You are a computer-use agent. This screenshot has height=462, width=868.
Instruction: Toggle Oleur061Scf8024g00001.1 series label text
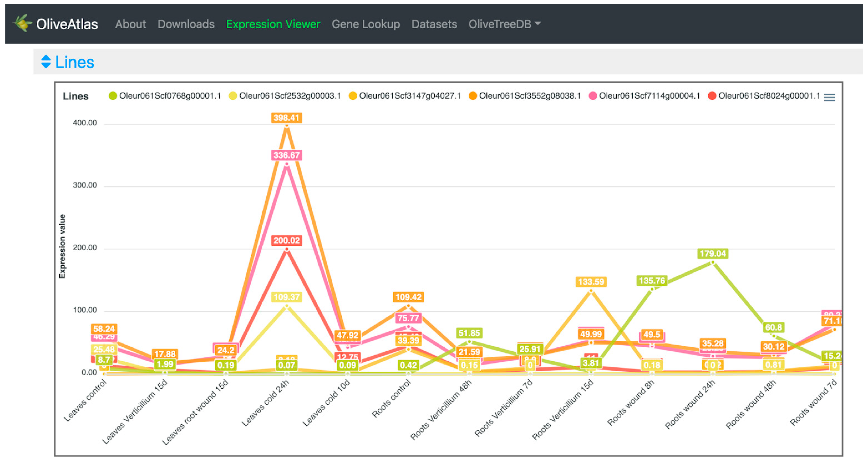tap(769, 96)
